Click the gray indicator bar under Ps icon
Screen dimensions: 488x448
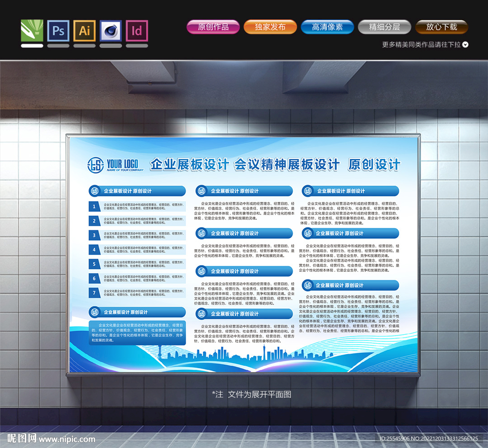point(58,46)
